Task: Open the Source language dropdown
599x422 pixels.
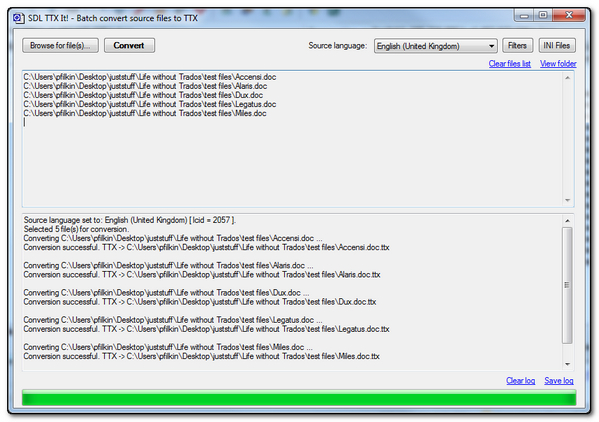Action: coord(435,46)
